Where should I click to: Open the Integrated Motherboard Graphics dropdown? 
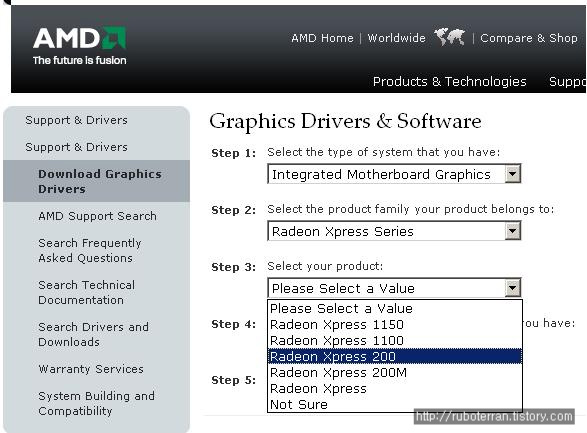[394, 174]
